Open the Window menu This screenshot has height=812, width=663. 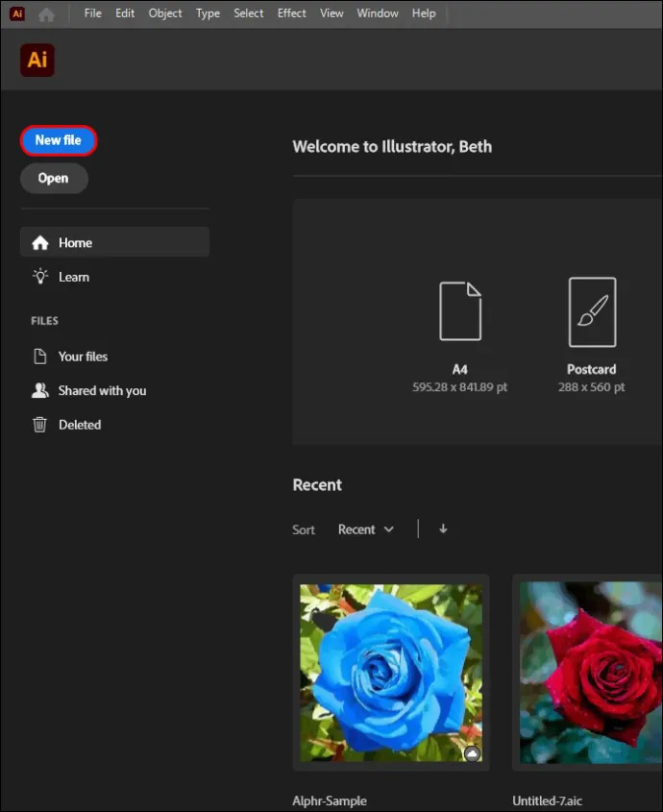pyautogui.click(x=377, y=13)
